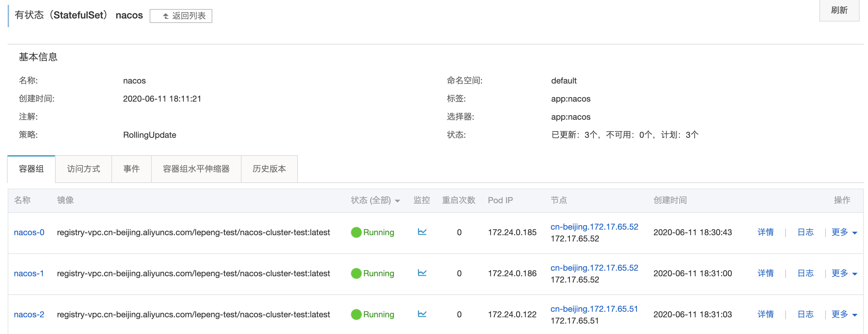Open monitoring chart icon for nacos-1
Screen dimensions: 868x334
pos(422,273)
